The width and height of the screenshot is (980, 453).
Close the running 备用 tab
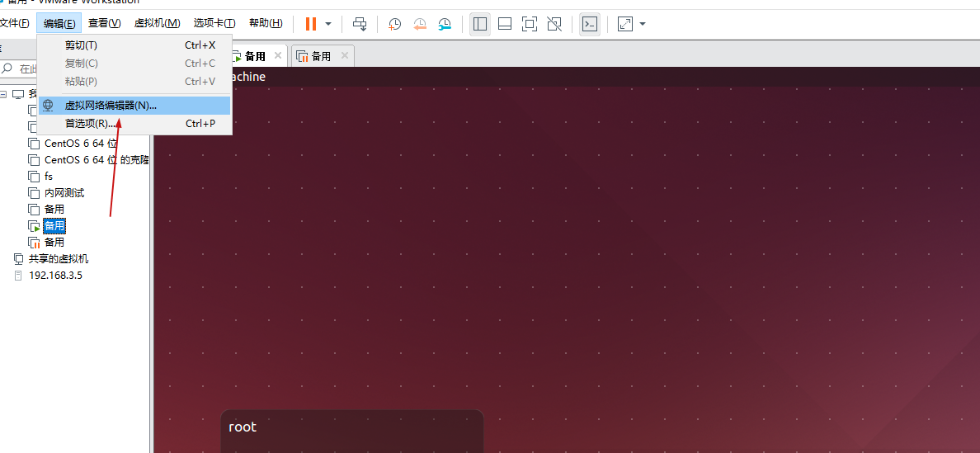click(278, 55)
